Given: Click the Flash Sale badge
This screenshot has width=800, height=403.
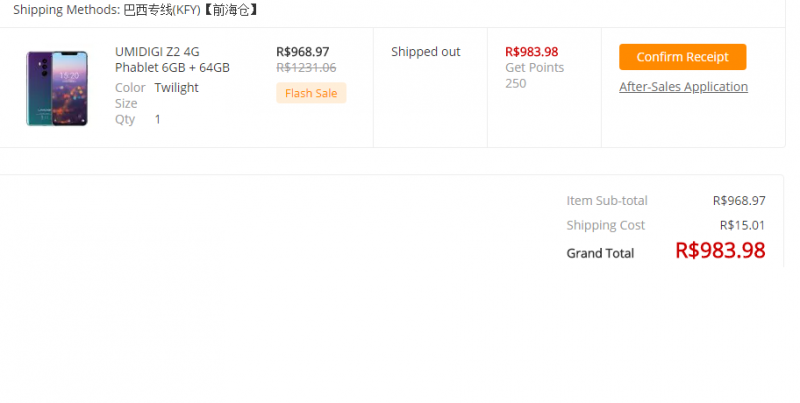Looking at the screenshot, I should point(311,93).
